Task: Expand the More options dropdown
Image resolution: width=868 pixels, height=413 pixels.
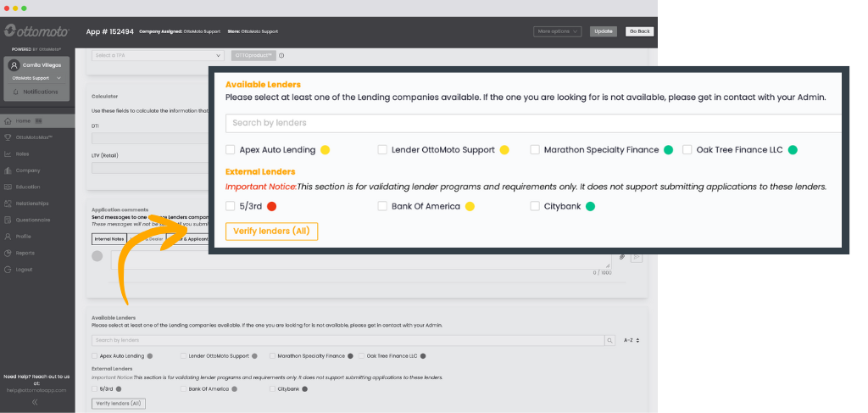Action: (557, 31)
